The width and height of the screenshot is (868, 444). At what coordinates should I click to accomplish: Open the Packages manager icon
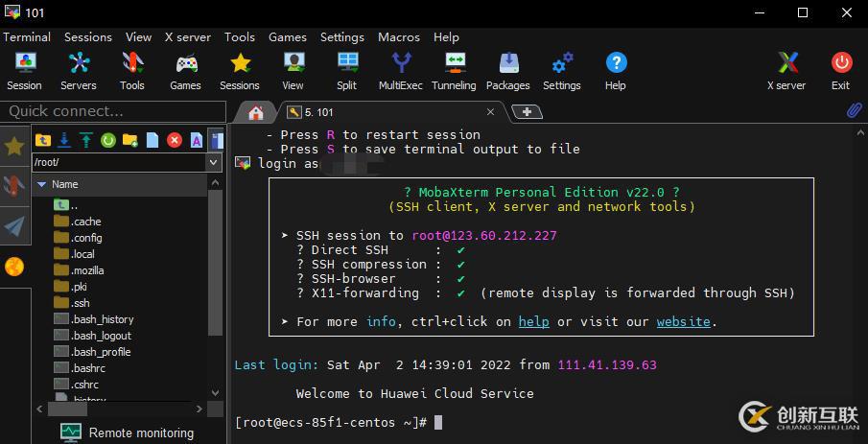(507, 70)
